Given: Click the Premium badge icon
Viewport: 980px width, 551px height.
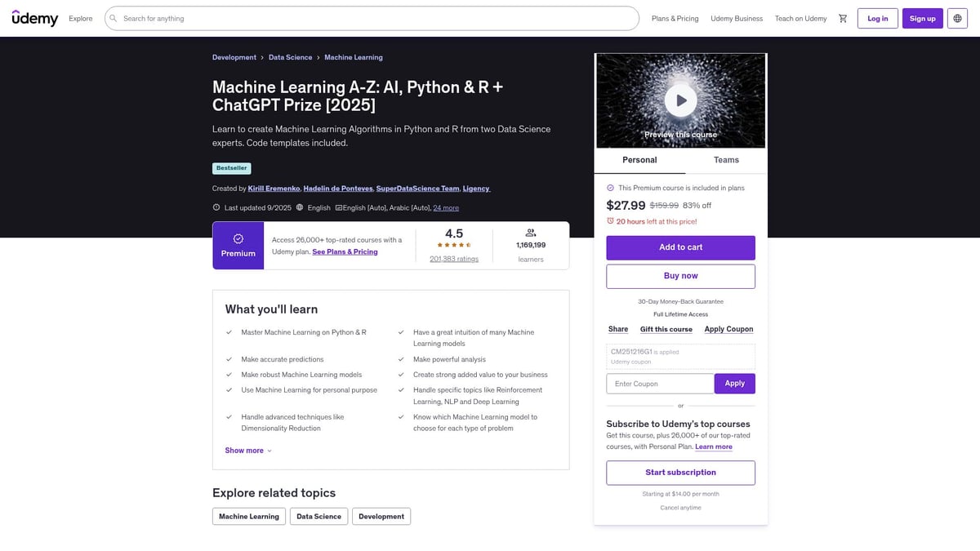Looking at the screenshot, I should [238, 238].
